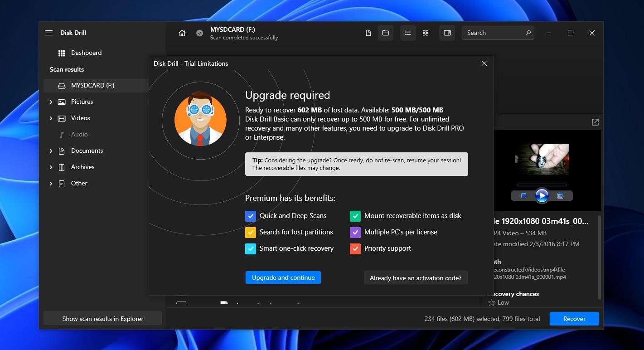The image size is (644, 350).
Task: Click the scan status checkmark icon
Action: 199,33
